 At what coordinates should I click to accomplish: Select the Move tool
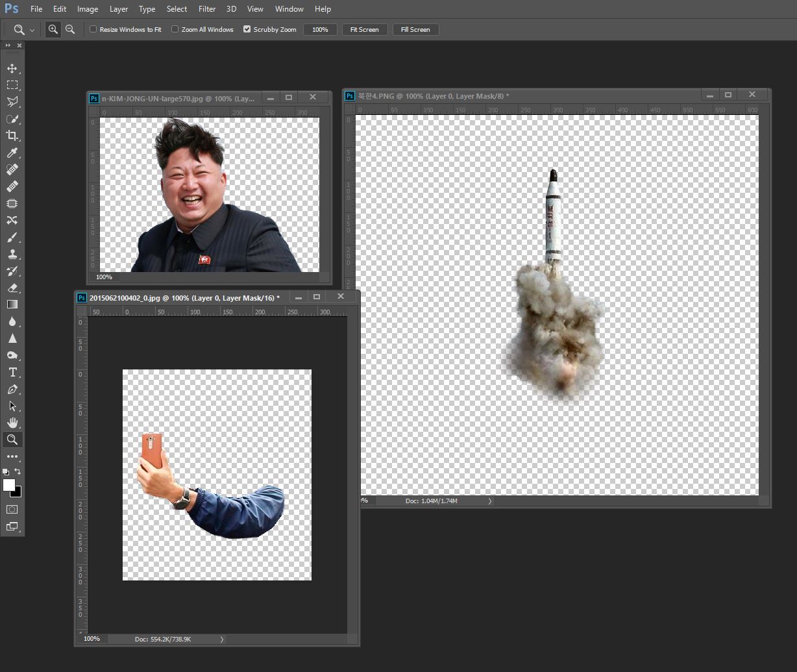click(x=12, y=68)
